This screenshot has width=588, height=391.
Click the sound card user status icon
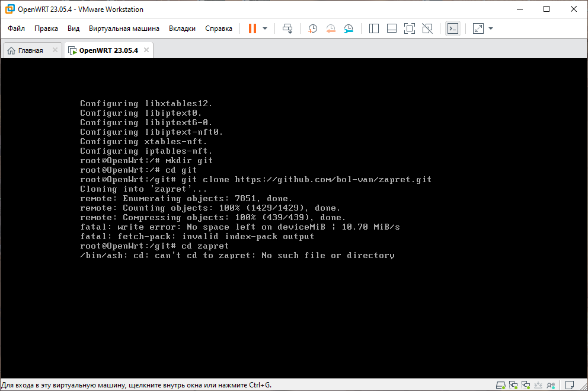coord(551,385)
